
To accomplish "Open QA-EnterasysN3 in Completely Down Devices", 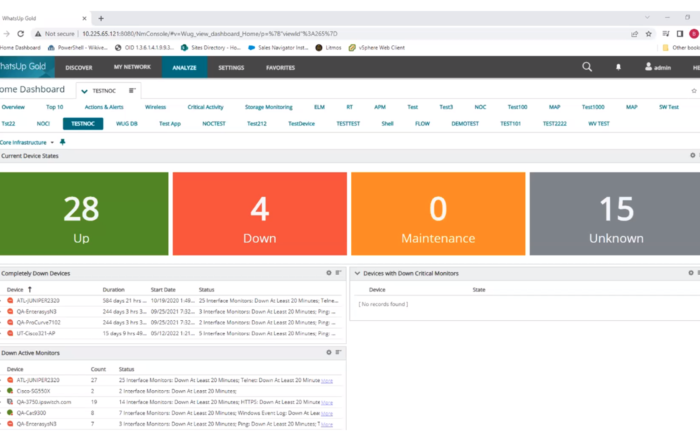I will pos(37,312).
